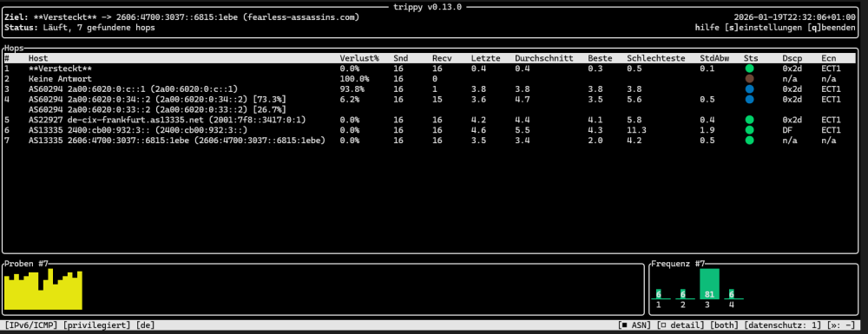Viewport: 868px width, 334px height.
Task: Click the datenschutz: 1 privacy setting
Action: (x=783, y=325)
